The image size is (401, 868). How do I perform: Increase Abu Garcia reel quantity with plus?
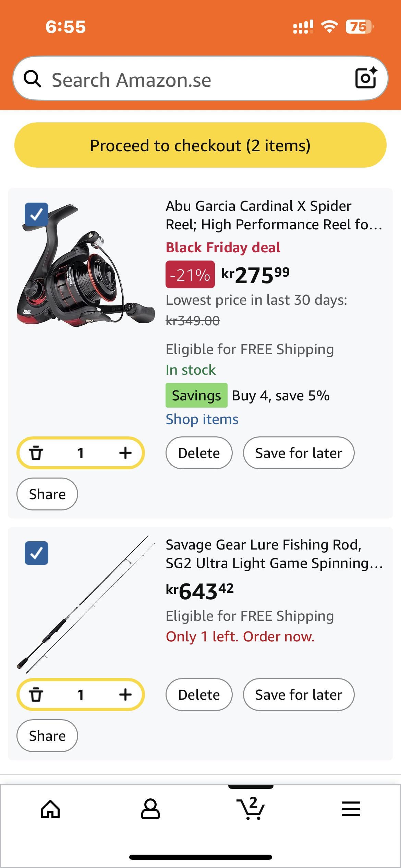[x=125, y=453]
